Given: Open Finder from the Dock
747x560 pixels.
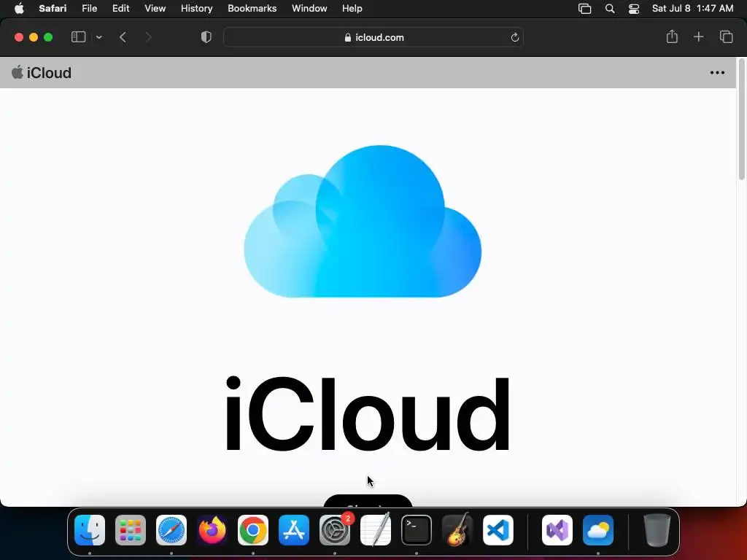Looking at the screenshot, I should [90, 530].
